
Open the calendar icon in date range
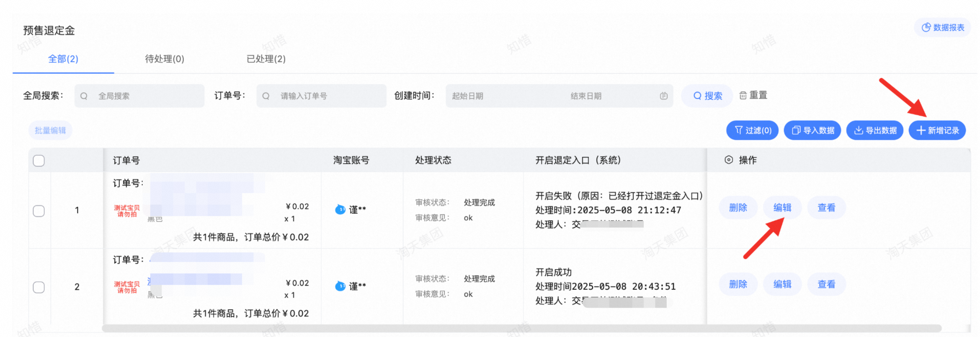pos(664,96)
